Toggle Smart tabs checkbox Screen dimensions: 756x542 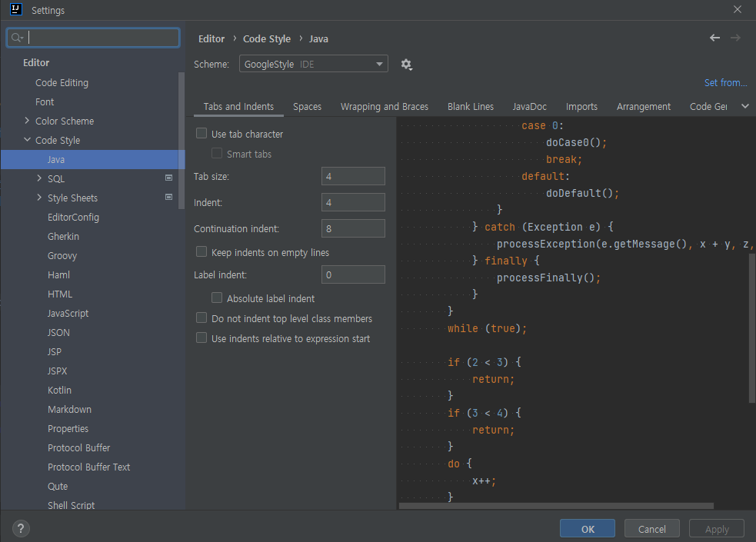[217, 153]
